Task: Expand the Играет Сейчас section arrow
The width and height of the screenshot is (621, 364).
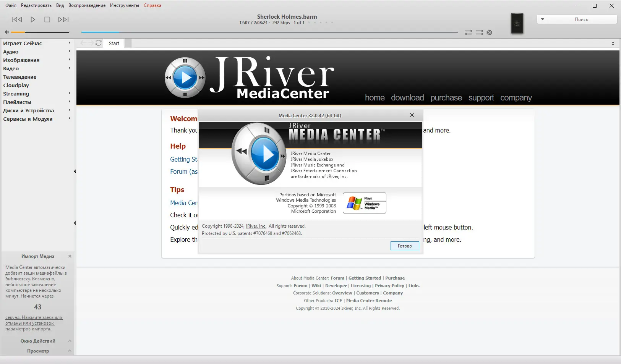Action: (x=70, y=43)
